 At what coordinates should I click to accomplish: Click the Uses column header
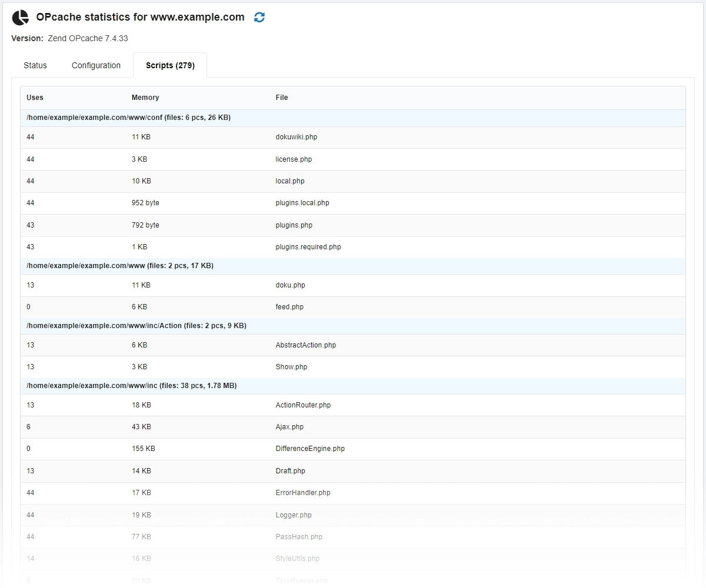(35, 98)
